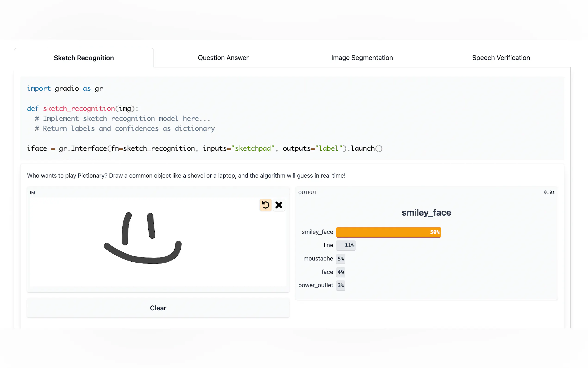This screenshot has width=588, height=368.
Task: Click the smiley_face result heading
Action: click(426, 213)
